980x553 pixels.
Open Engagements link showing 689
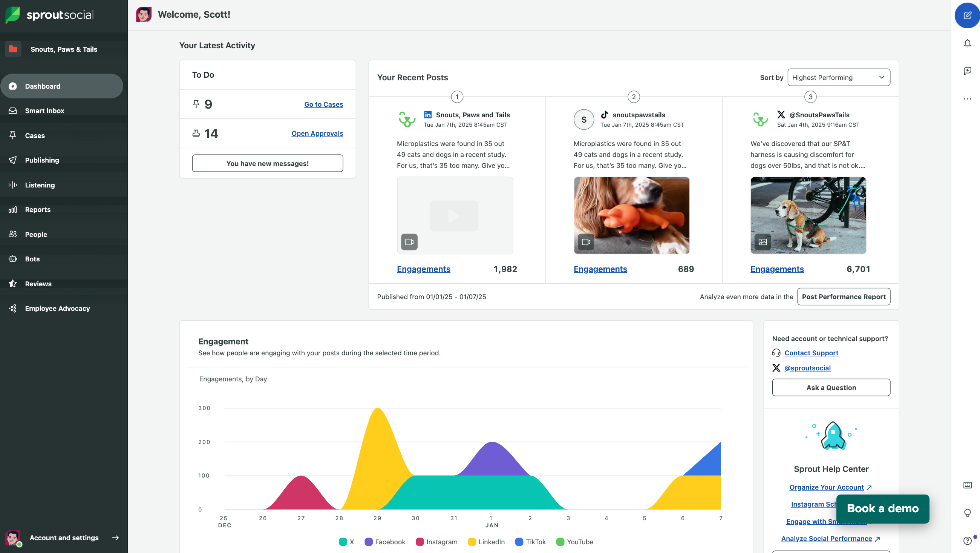coord(600,269)
